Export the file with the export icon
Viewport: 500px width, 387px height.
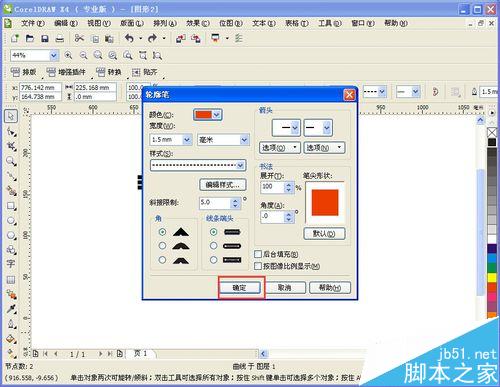tap(196, 39)
